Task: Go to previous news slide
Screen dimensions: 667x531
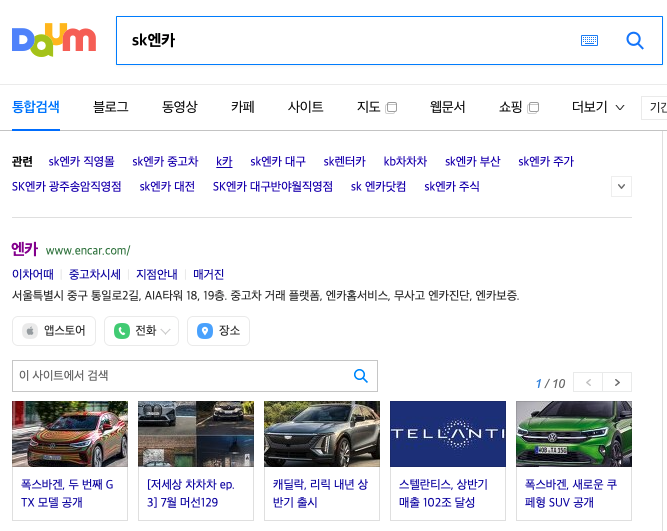Action: (x=588, y=383)
